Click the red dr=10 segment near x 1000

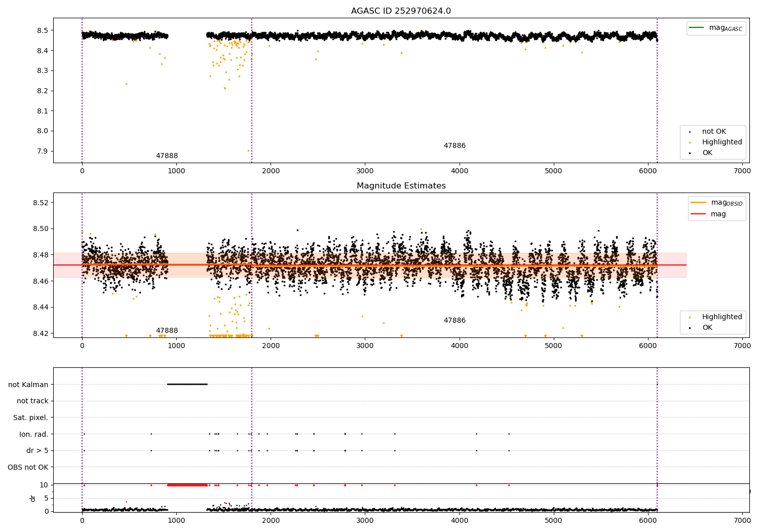click(187, 485)
